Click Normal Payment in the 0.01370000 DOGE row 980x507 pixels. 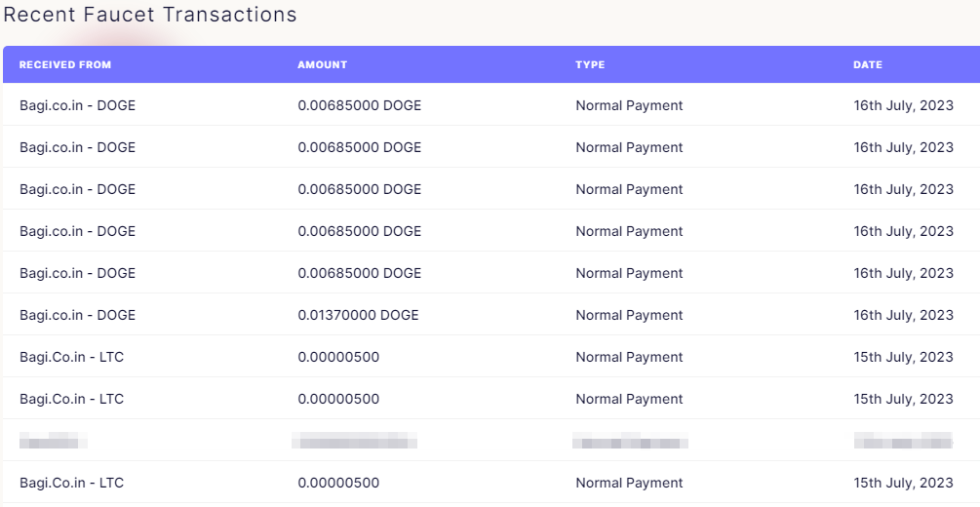[629, 315]
